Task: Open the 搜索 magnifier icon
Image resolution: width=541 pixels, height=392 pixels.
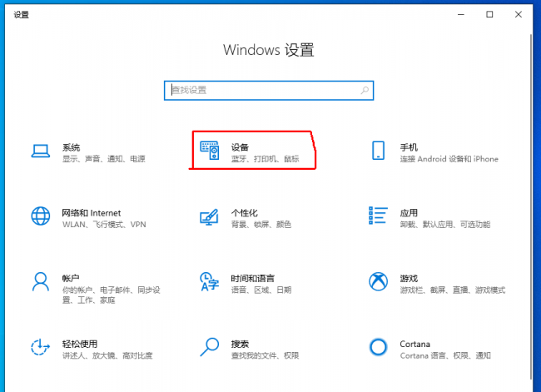Action: tap(210, 347)
